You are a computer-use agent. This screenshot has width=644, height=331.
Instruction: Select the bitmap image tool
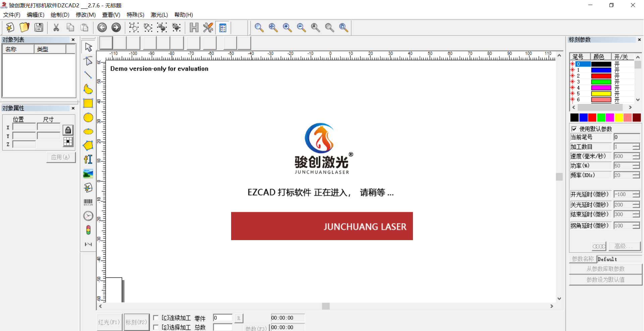pyautogui.click(x=88, y=174)
